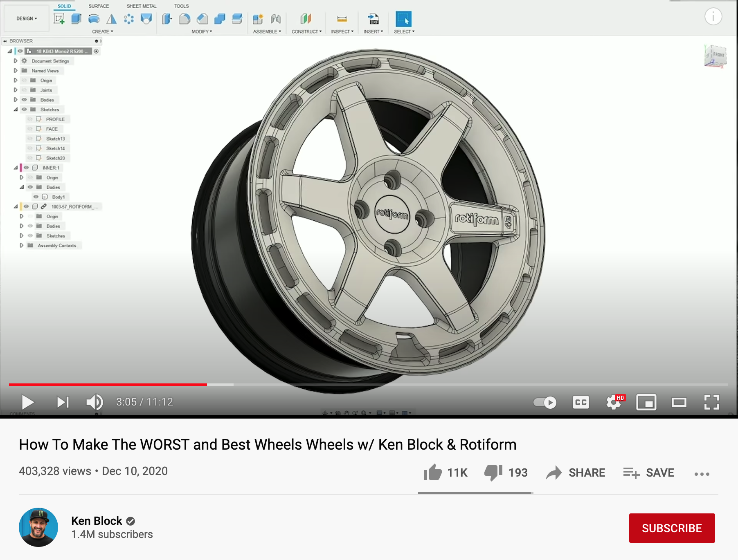
Task: Open the INSERT dropdown menu
Action: (x=373, y=31)
